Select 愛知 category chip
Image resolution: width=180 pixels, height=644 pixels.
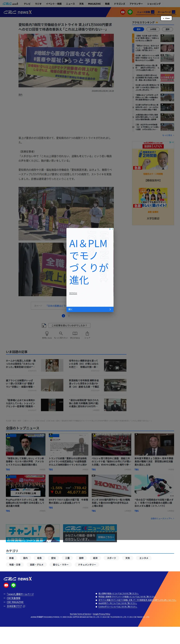click(53, 558)
